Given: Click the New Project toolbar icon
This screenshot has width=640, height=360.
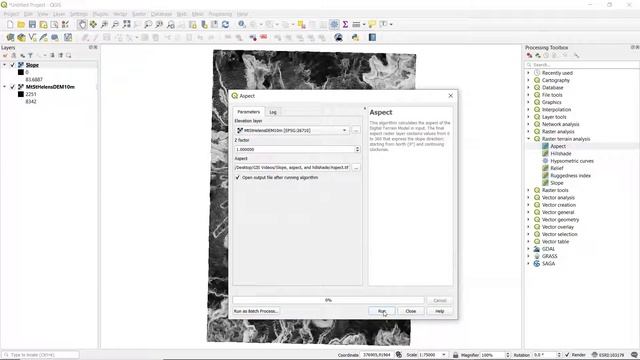Looking at the screenshot, I should [10, 24].
